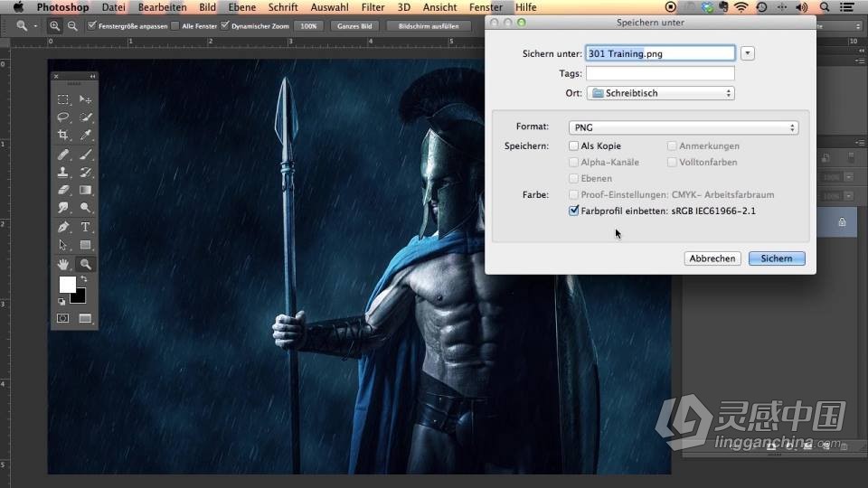The height and width of the screenshot is (488, 868).
Task: Check the Als Kopie option
Action: tap(573, 145)
